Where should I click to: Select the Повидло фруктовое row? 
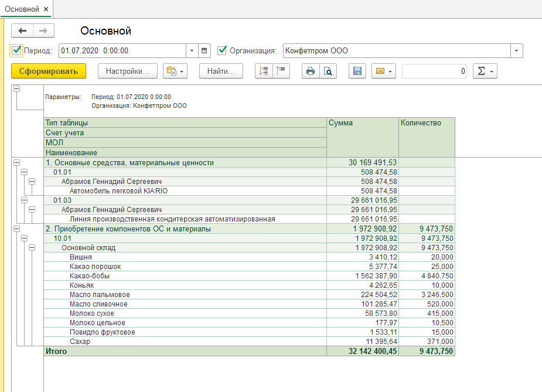pos(249,332)
